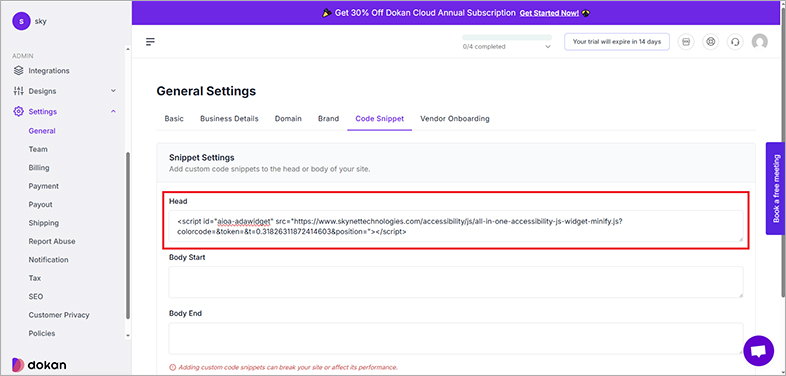This screenshot has height=376, width=786.
Task: Click the user avatar icon
Action: coord(759,42)
